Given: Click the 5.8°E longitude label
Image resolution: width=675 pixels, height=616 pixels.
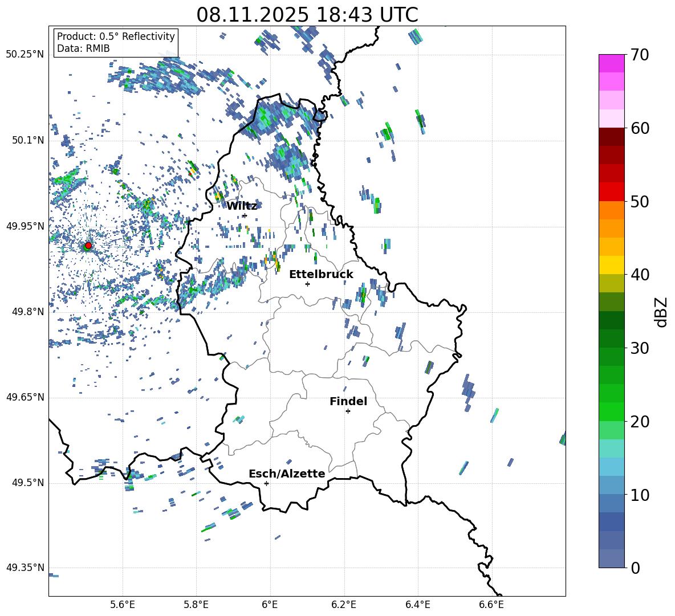Looking at the screenshot, I should click(x=196, y=605).
